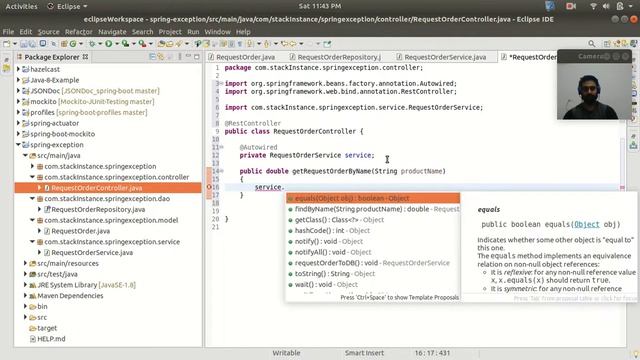Click the Open Perspective icon
640x360 pixels.
point(607,44)
